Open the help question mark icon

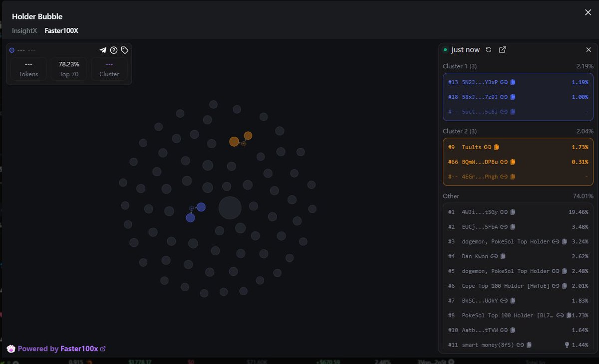(114, 50)
